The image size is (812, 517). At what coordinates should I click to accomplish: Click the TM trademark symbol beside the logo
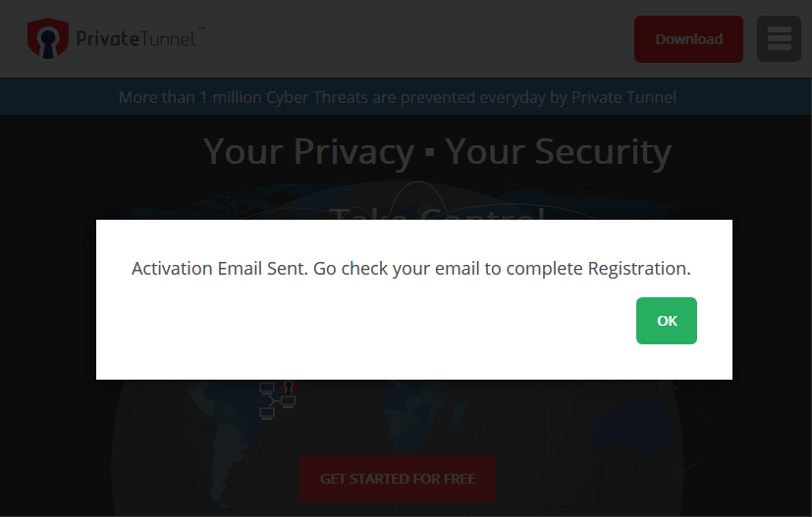pos(201,27)
